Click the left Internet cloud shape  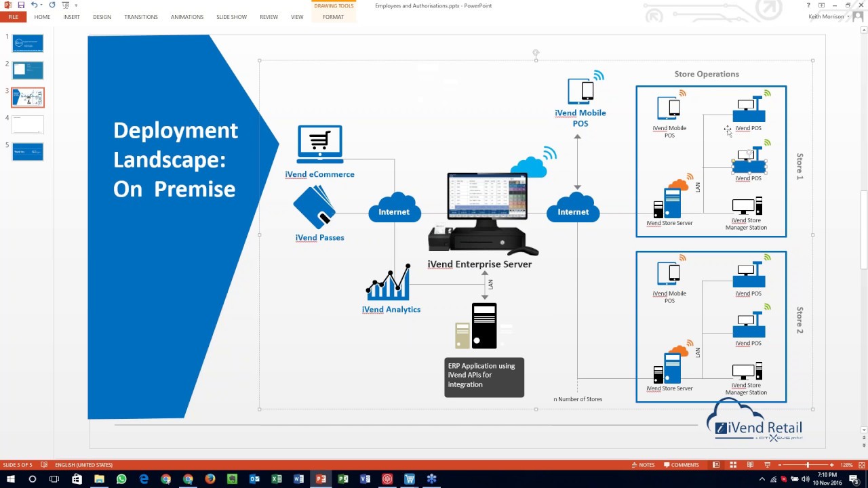pos(394,209)
